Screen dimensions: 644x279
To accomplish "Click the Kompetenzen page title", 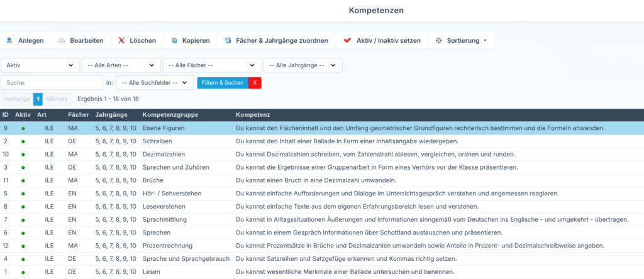I will coord(376,10).
